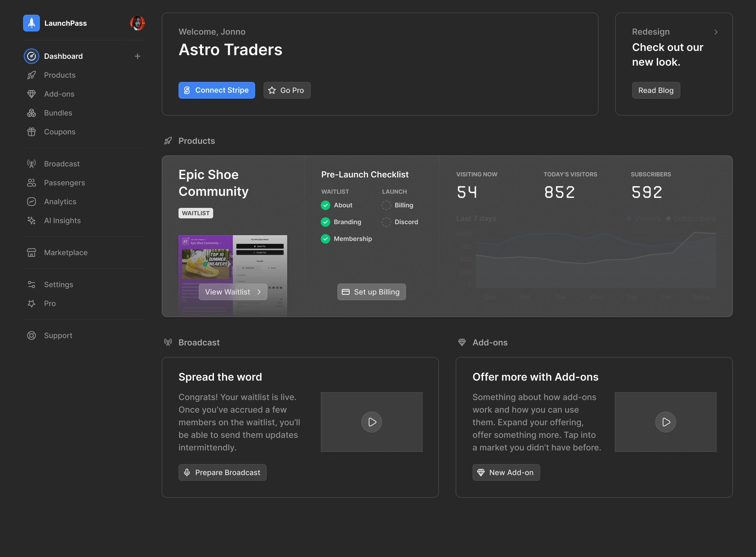Click the plus icon next to Dashboard

pos(137,56)
